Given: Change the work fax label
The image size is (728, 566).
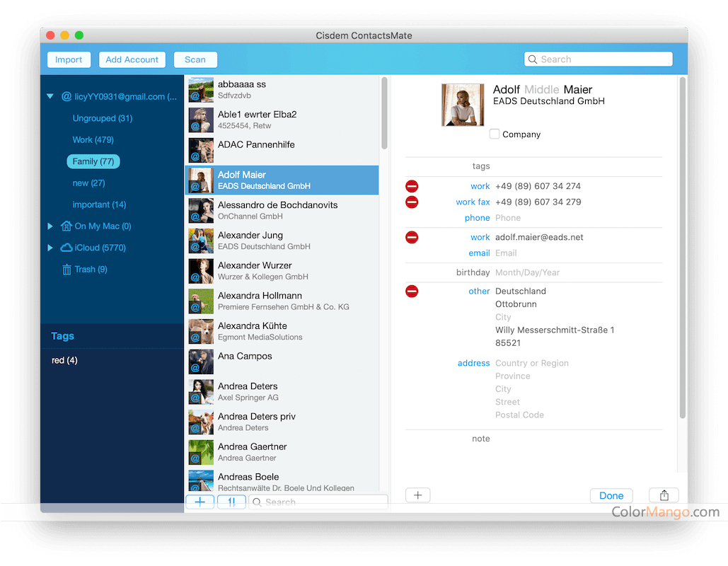Looking at the screenshot, I should click(x=473, y=202).
